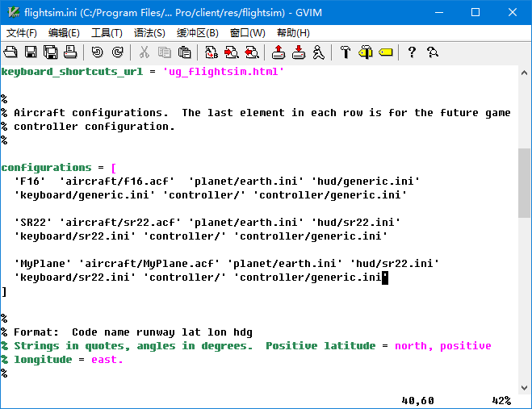Click the 'MyPlane' entry text

[x=43, y=263]
